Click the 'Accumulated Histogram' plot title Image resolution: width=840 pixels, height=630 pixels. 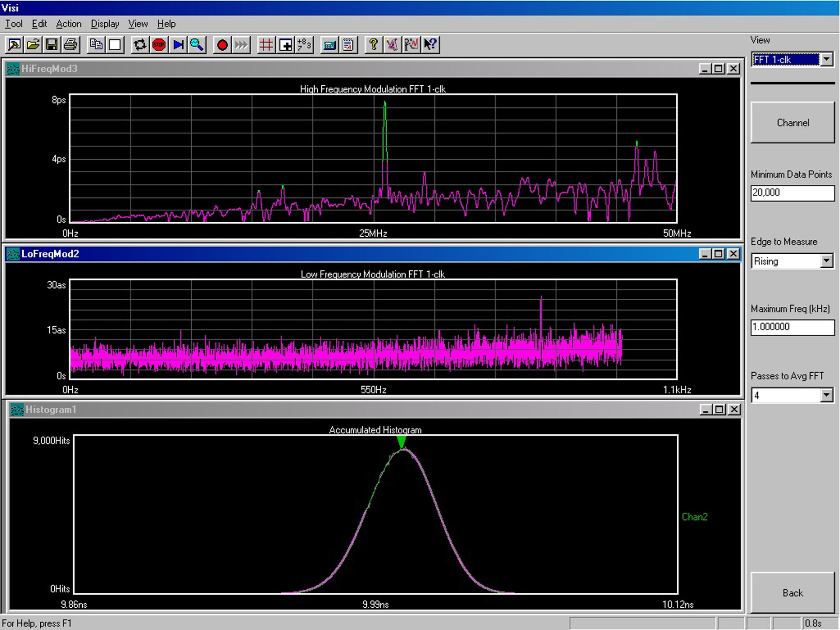point(375,430)
